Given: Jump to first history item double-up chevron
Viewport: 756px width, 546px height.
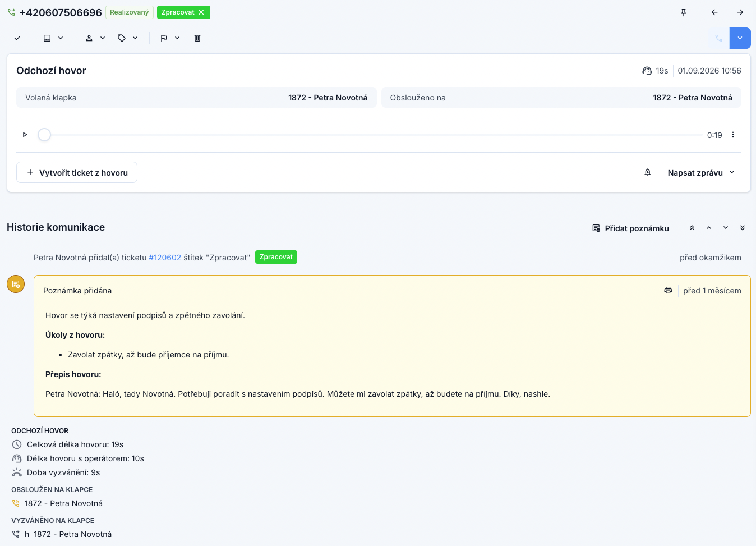Looking at the screenshot, I should pos(692,228).
